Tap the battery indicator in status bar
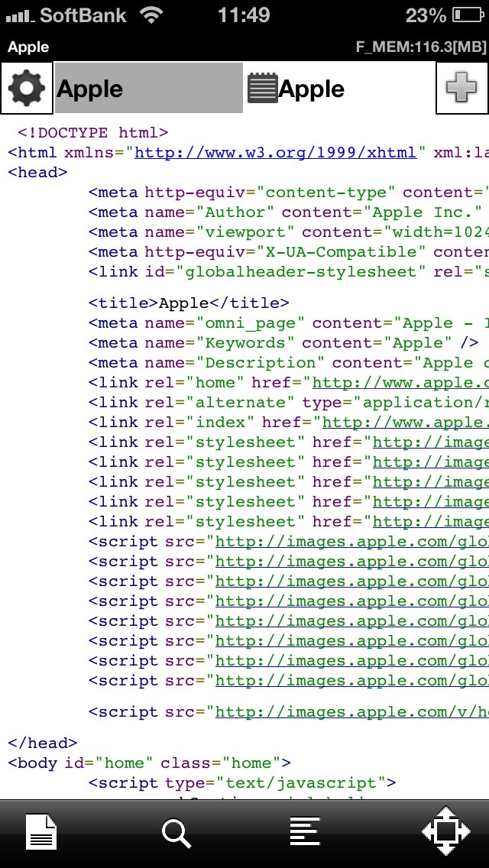The height and width of the screenshot is (868, 489). tap(468, 15)
